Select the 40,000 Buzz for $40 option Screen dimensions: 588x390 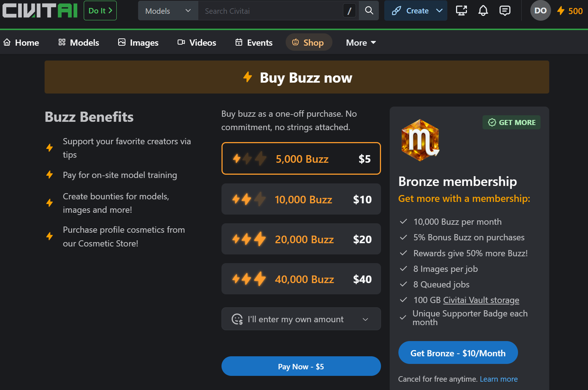(x=301, y=279)
